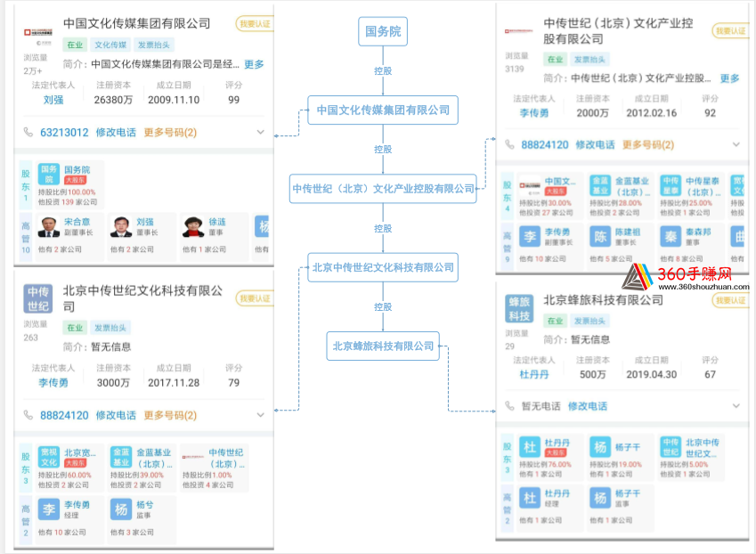Click the phone icon beside 63213012
The height and width of the screenshot is (554, 756).
pos(28,132)
